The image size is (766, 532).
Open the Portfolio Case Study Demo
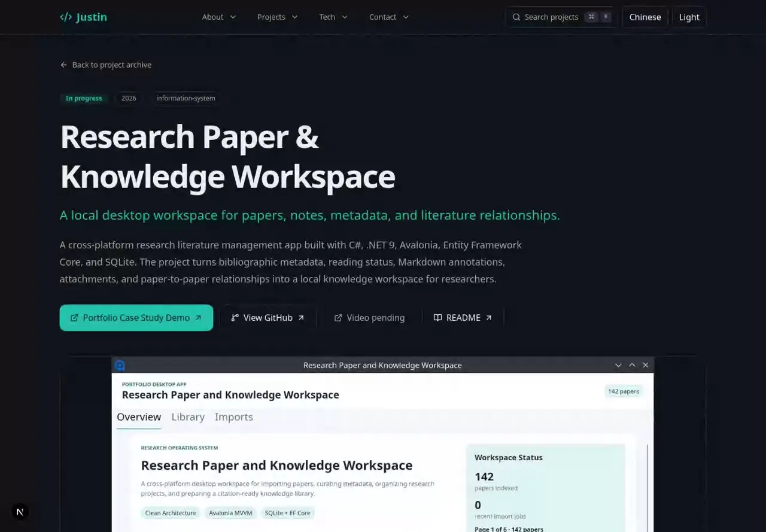click(x=136, y=318)
